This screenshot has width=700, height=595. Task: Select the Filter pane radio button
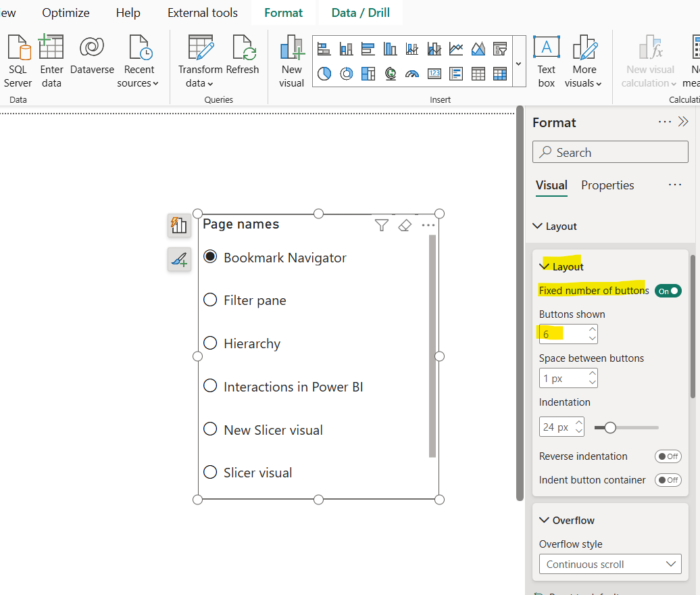tap(210, 300)
